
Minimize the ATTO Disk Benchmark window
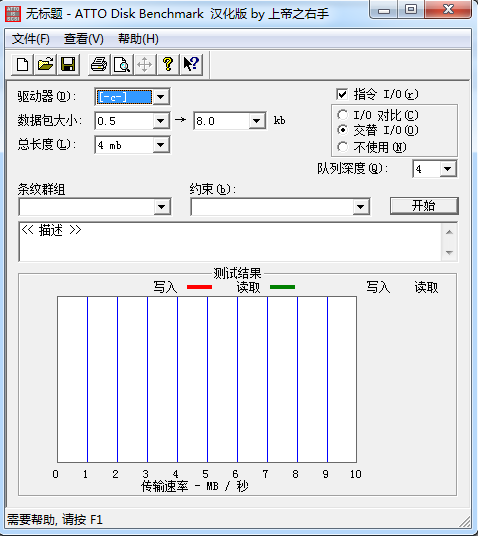(x=384, y=10)
